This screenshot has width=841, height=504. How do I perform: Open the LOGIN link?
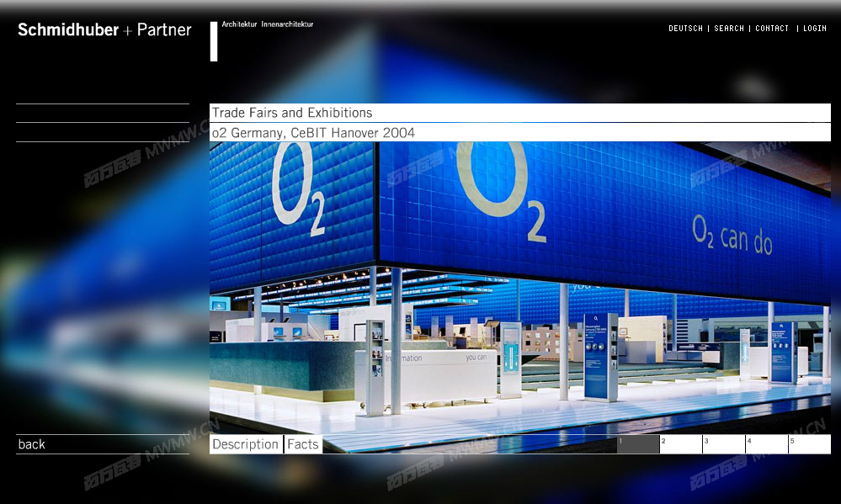click(815, 29)
